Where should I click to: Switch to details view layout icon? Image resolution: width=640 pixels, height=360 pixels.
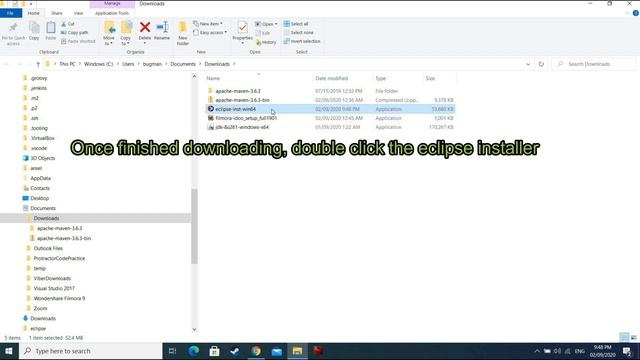click(x=624, y=337)
